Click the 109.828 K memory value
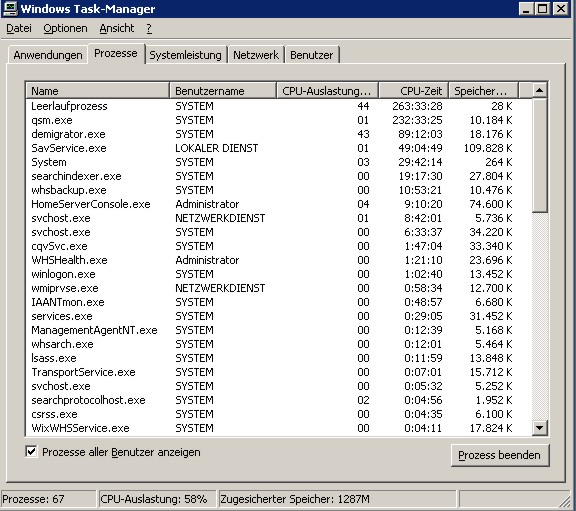Image resolution: width=576 pixels, height=511 pixels. pos(488,148)
